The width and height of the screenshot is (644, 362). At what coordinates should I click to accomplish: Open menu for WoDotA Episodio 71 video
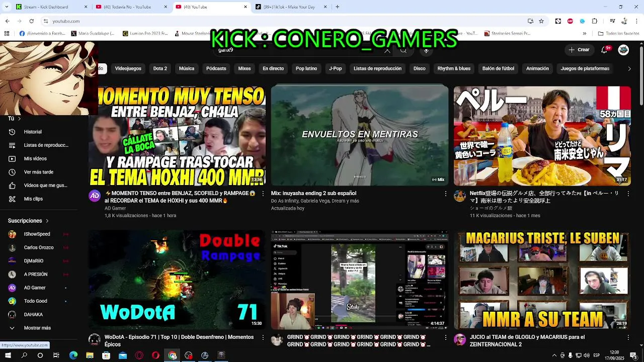(263, 337)
